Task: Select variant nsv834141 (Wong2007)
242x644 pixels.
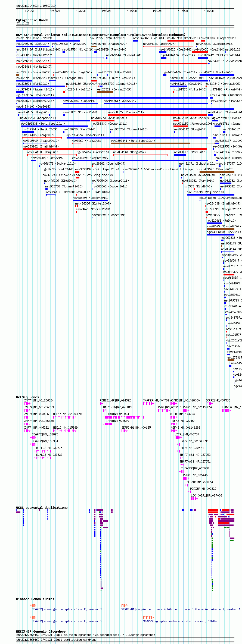Action: coord(168,46)
